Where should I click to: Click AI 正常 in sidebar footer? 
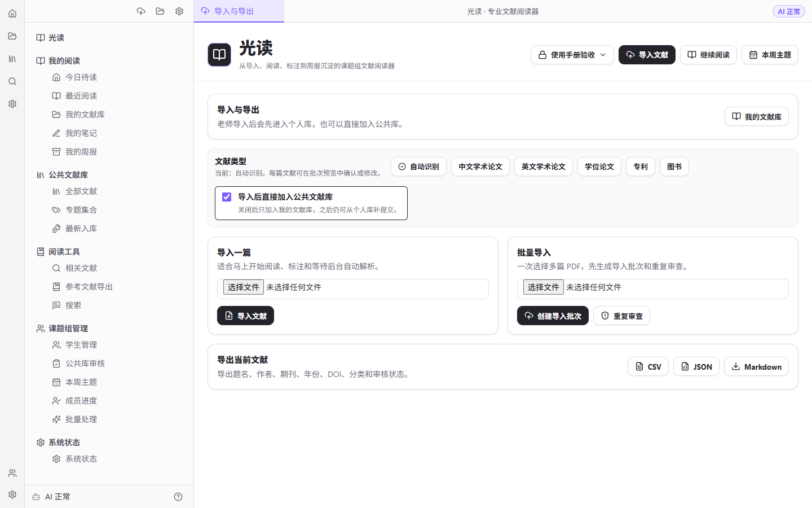tap(52, 497)
